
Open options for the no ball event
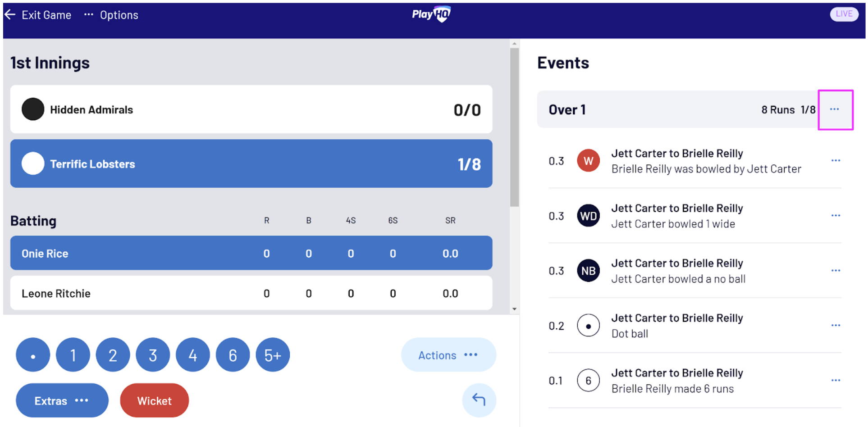tap(836, 271)
